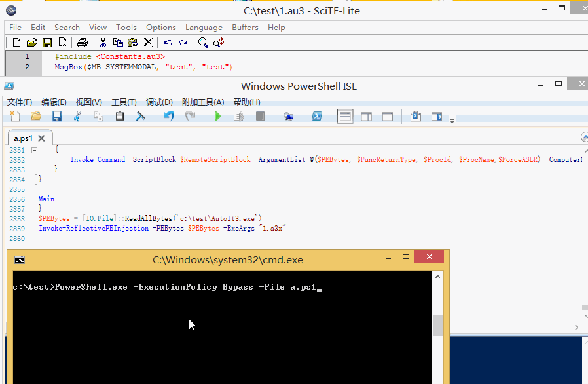Click the Undo icon in PowerShell ISE toolbar
Image resolution: width=588 pixels, height=384 pixels.
[168, 116]
